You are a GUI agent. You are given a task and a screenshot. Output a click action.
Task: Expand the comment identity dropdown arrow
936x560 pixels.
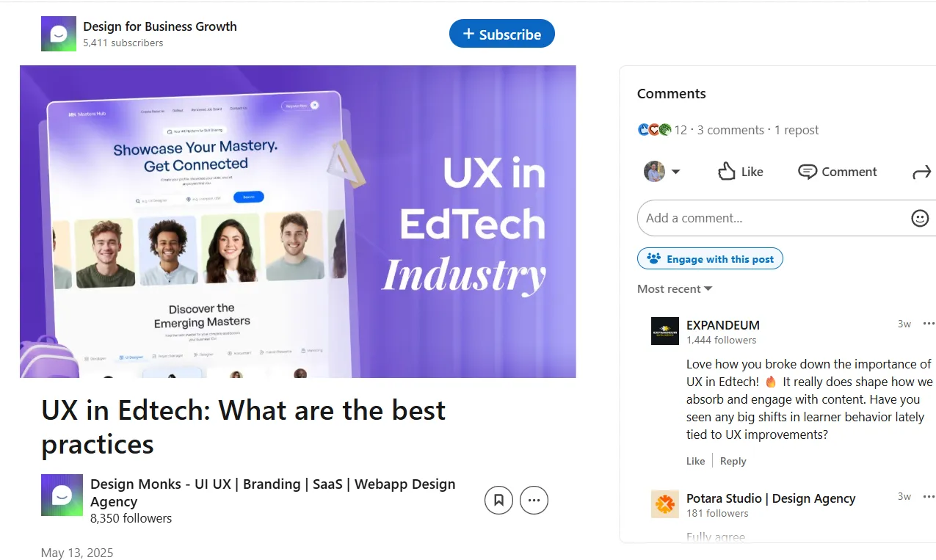point(675,171)
